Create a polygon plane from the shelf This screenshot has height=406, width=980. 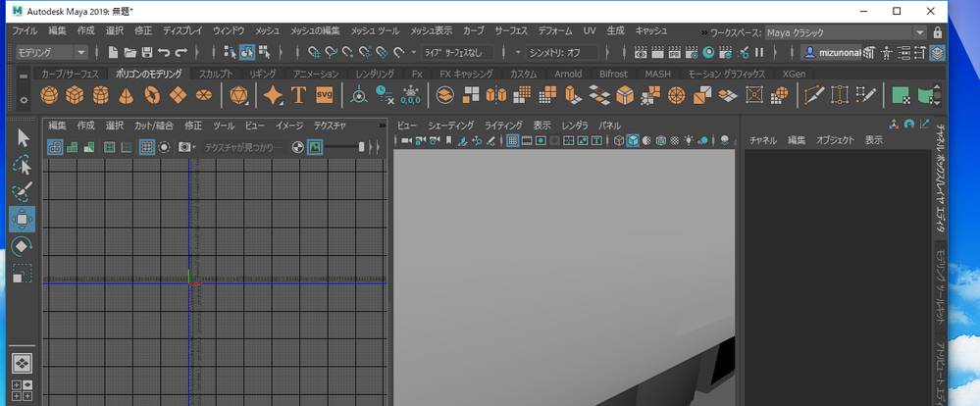pyautogui.click(x=179, y=95)
